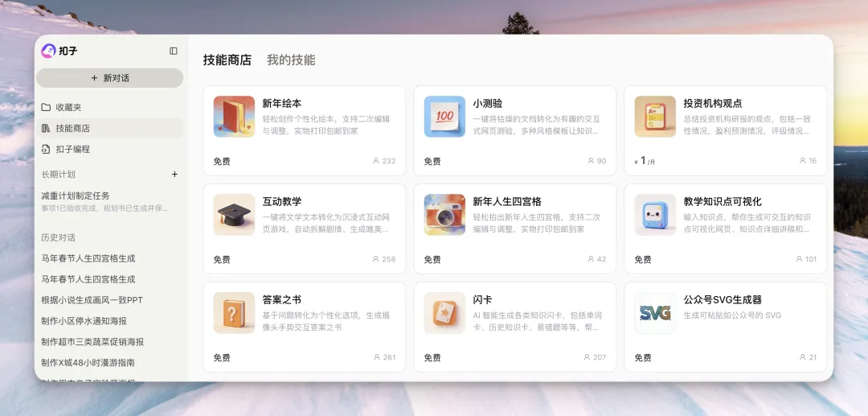
Task: Click the 历史对话 section header
Action: tap(58, 237)
